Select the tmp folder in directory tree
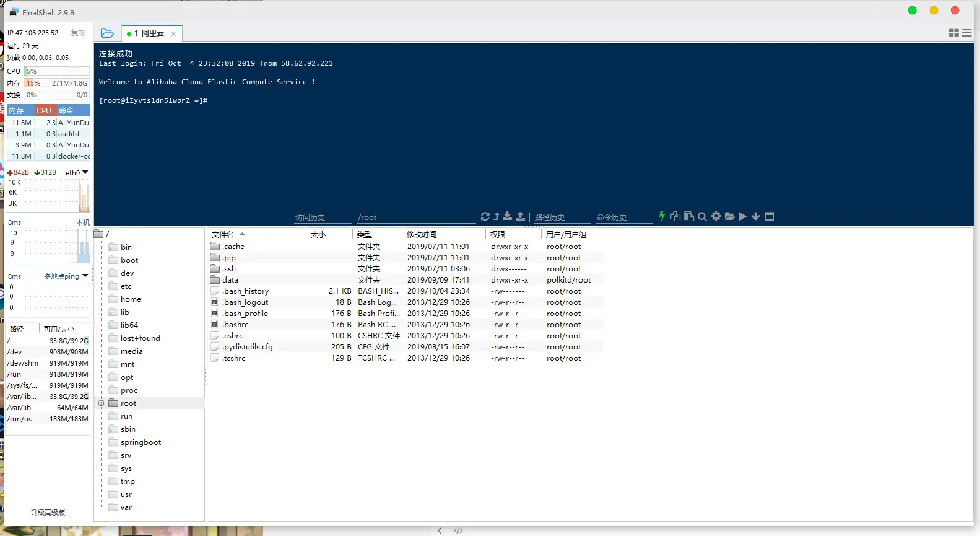 pos(128,481)
